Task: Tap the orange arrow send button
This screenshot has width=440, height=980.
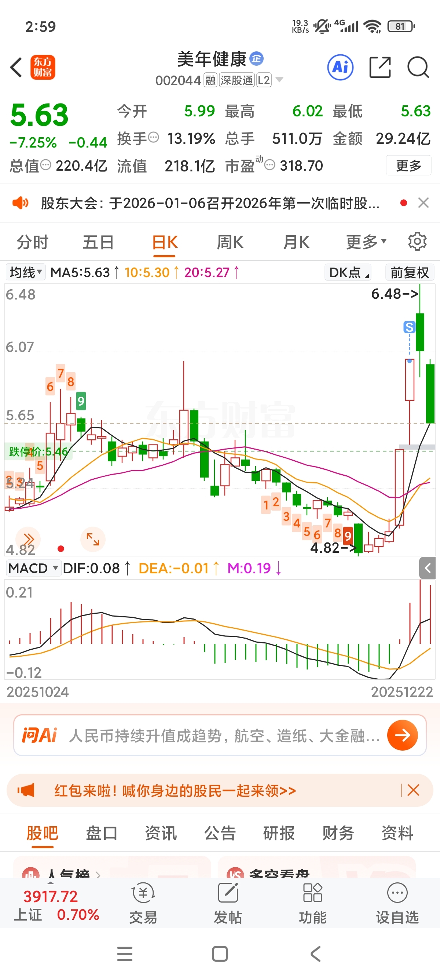Action: coord(402,735)
